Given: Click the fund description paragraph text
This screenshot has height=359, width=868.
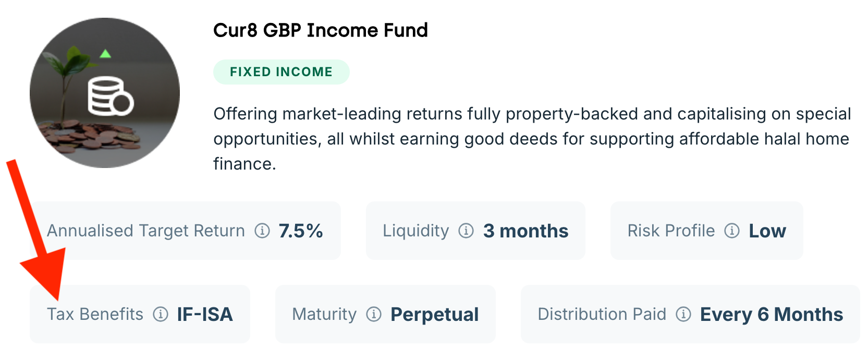Looking at the screenshot, I should point(532,139).
